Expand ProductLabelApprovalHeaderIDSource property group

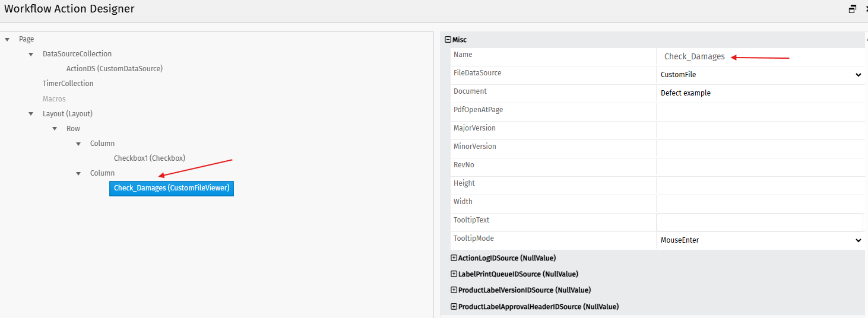point(454,307)
